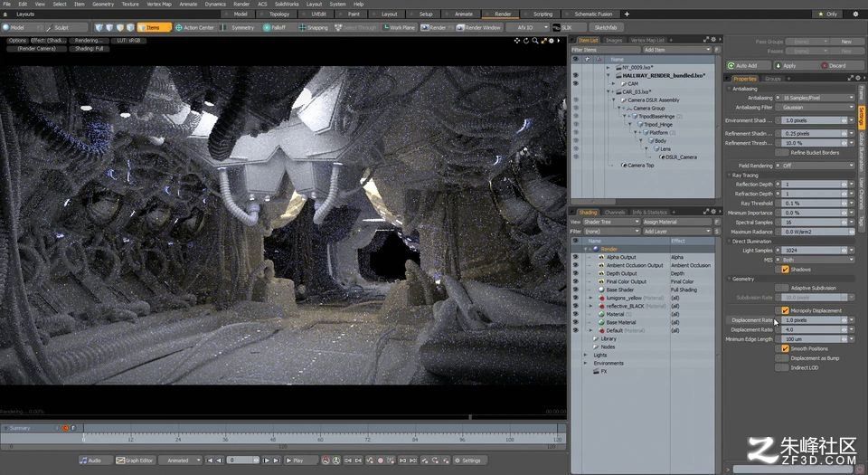Open the Antialiasing Filter dropdown
Image resolution: width=868 pixels, height=475 pixels.
coord(817,107)
